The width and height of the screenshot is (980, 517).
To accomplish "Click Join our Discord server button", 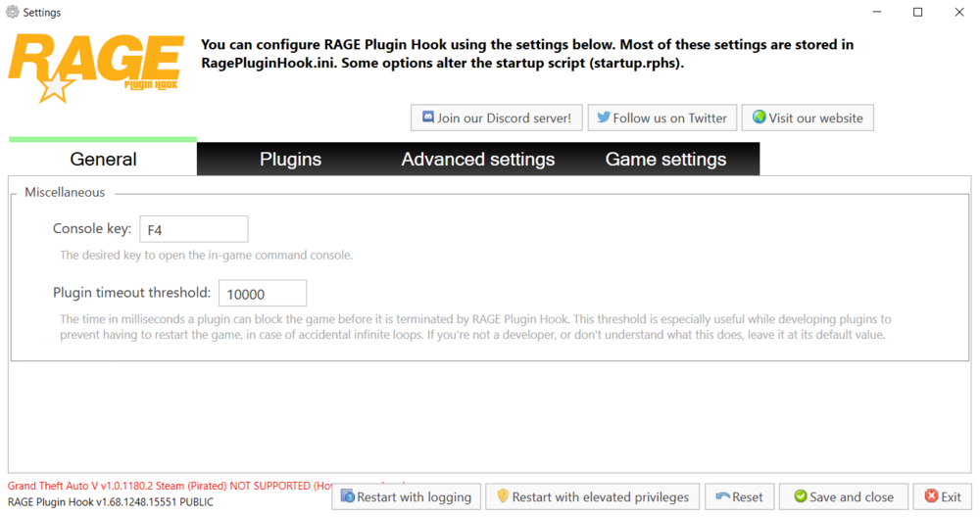I will (496, 117).
